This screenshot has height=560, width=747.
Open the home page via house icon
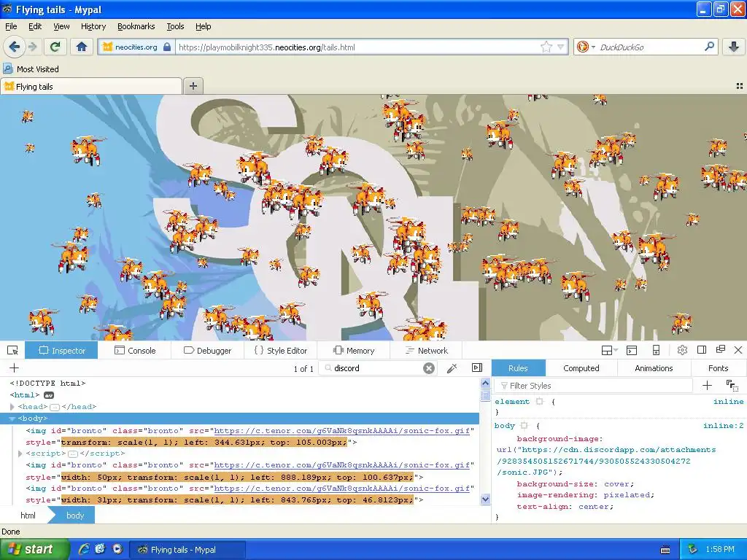82,47
